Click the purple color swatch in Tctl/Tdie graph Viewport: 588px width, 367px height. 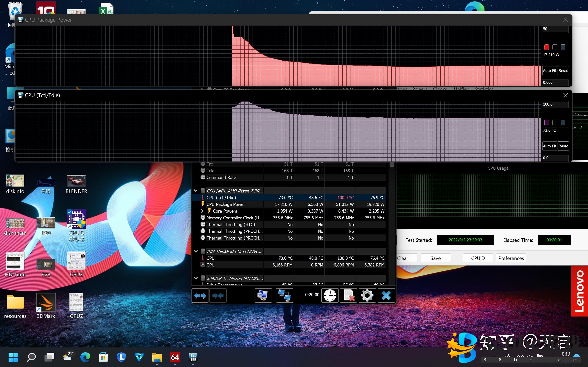(546, 123)
